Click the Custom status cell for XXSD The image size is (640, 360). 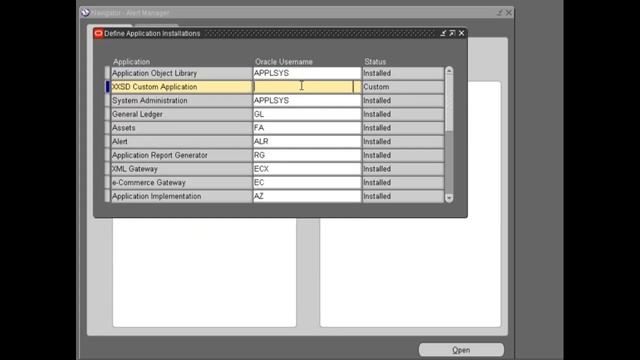[403, 87]
